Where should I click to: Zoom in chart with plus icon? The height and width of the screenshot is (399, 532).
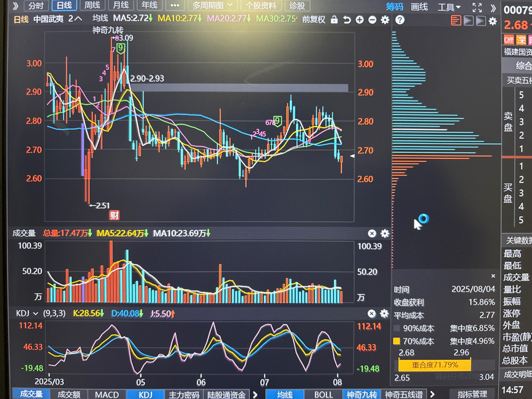click(360, 20)
